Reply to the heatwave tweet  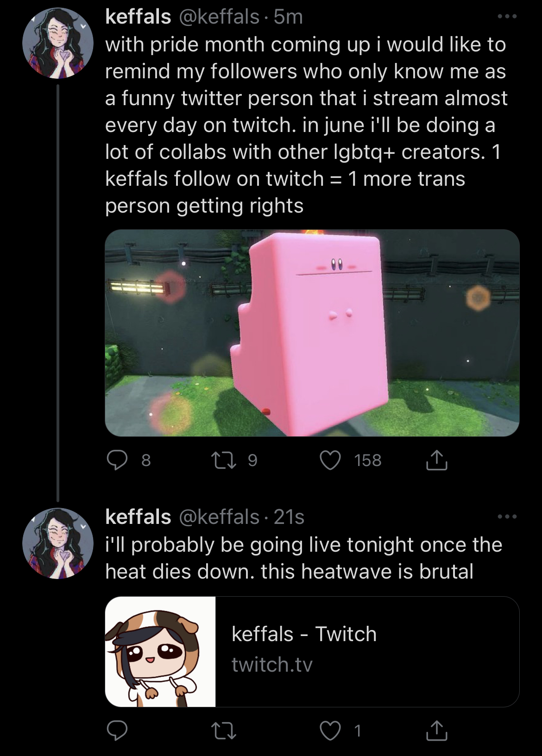118,731
